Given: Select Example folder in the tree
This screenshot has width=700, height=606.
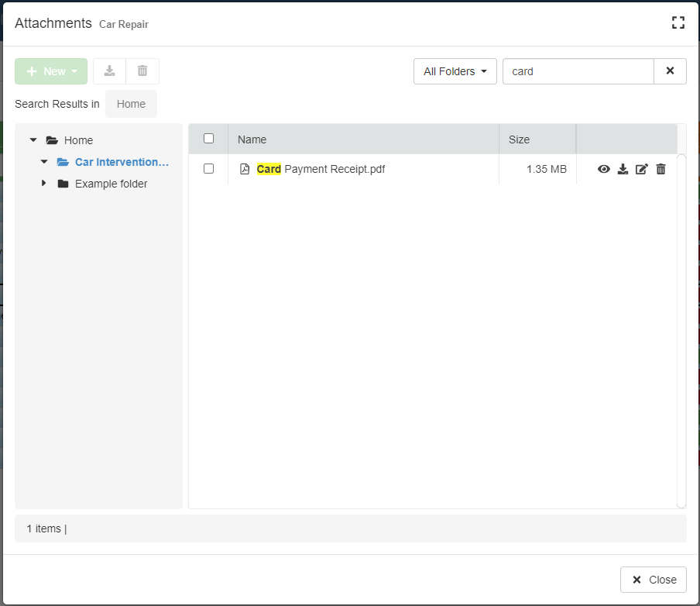Looking at the screenshot, I should coord(111,184).
